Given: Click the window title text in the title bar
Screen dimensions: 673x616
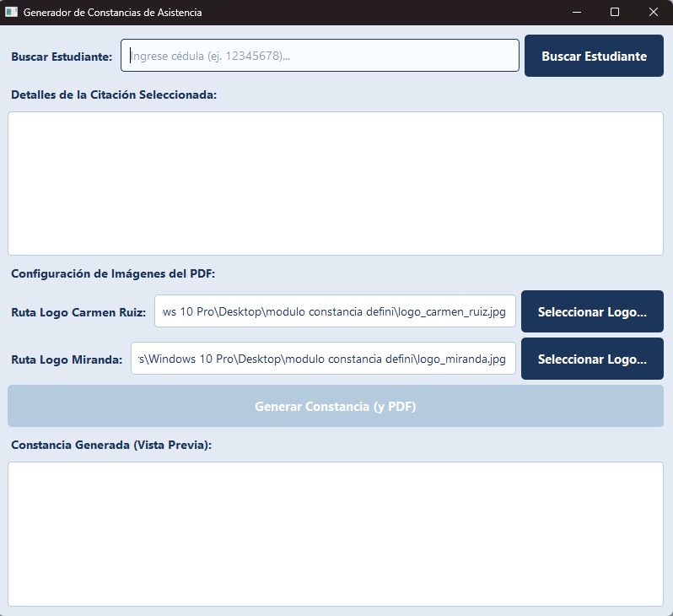Looking at the screenshot, I should pos(112,13).
